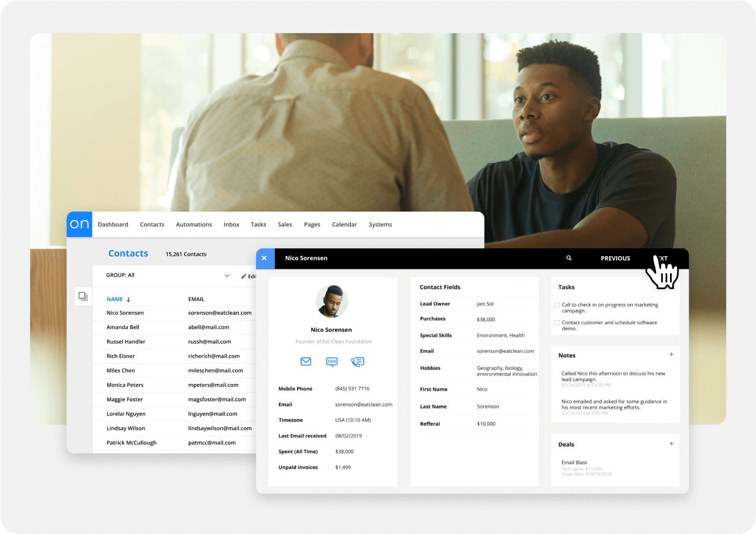Go to the Calendar tab

click(344, 225)
